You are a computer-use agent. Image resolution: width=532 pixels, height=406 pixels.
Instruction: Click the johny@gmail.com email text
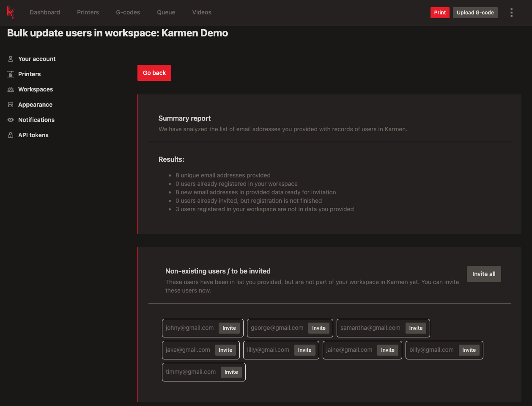[x=190, y=328]
